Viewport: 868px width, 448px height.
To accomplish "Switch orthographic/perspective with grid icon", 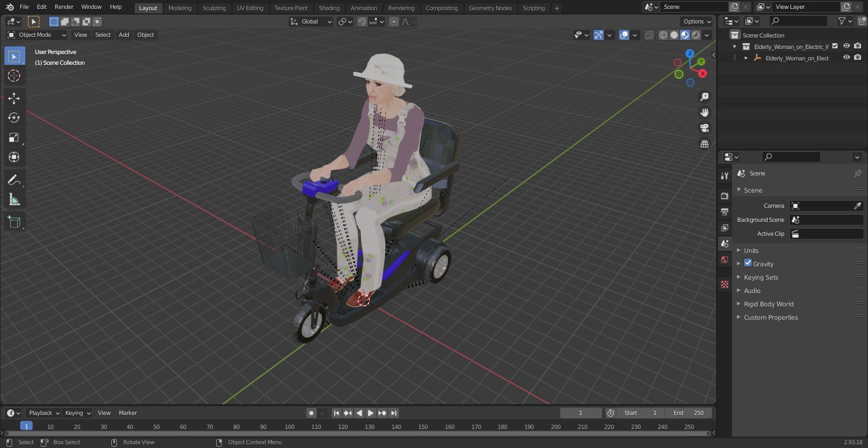I will pos(704,144).
